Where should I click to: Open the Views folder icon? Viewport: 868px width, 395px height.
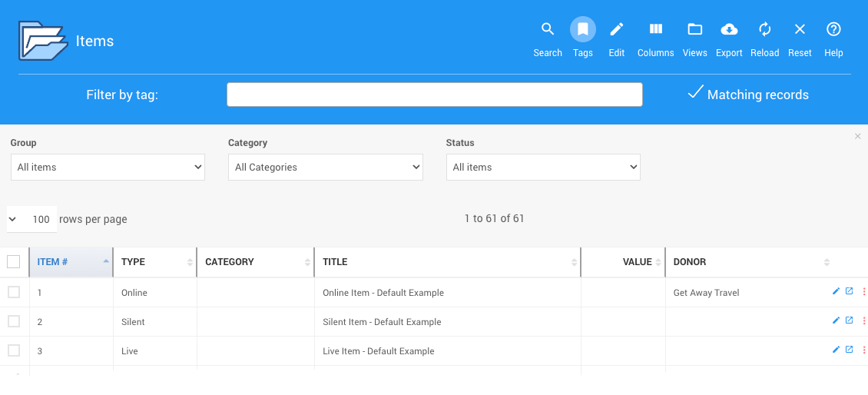[x=694, y=31]
